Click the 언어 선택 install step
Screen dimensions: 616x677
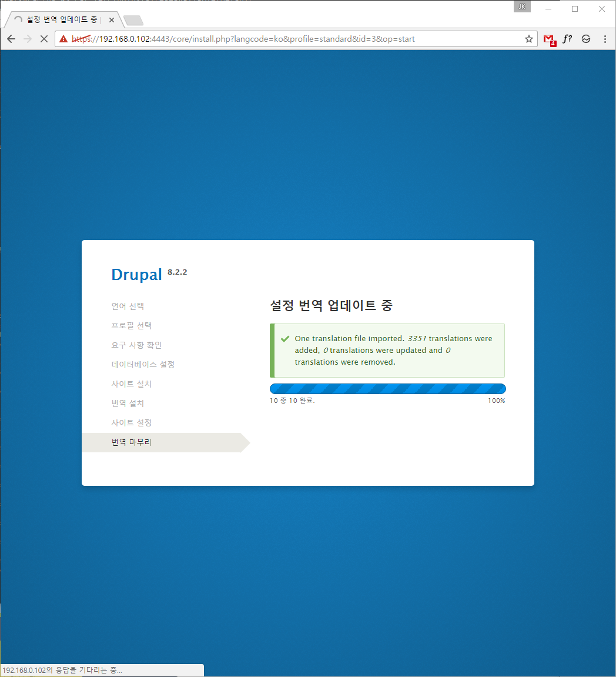click(128, 306)
